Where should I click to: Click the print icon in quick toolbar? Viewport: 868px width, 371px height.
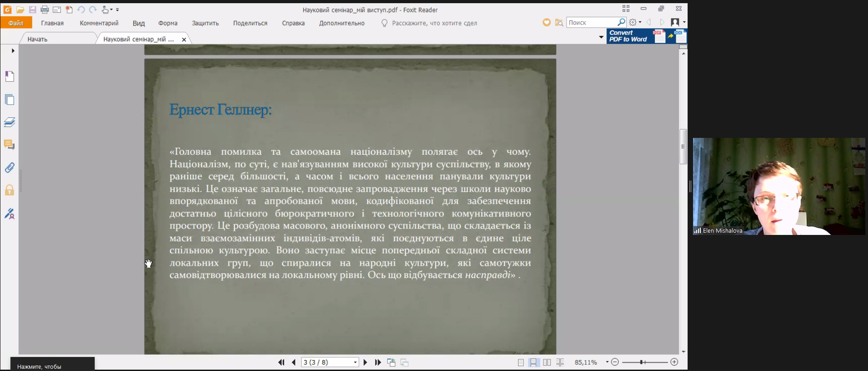44,10
